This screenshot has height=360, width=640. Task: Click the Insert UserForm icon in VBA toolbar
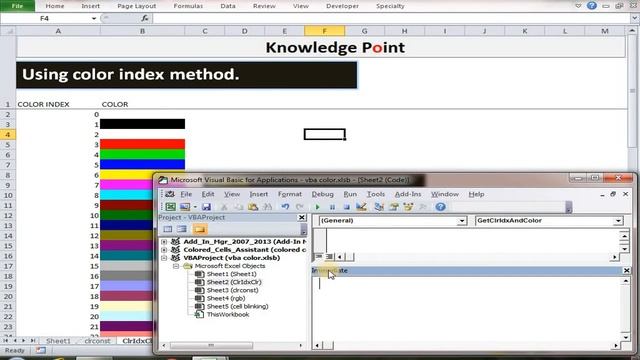[185, 207]
